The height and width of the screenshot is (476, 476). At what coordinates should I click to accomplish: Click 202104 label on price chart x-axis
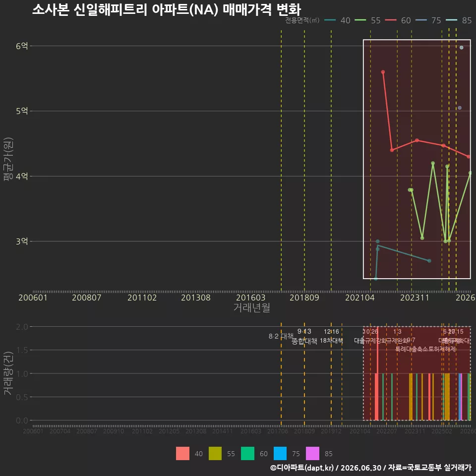(x=360, y=297)
